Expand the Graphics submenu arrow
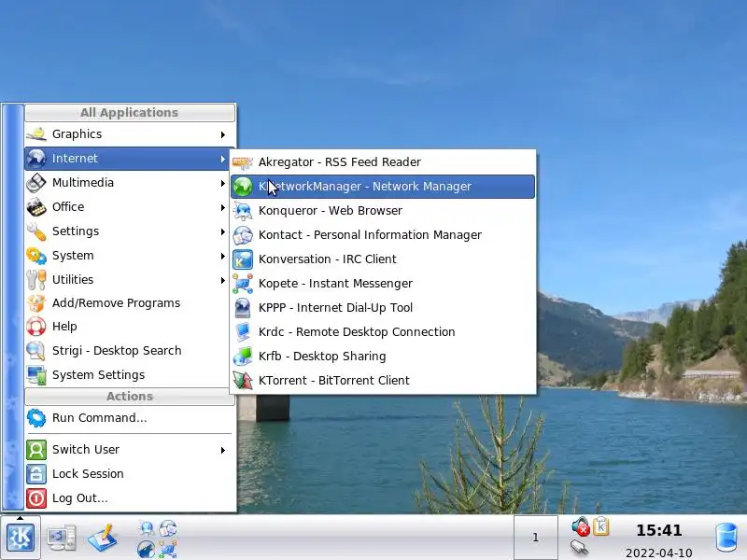Screen dimensions: 747x560 coord(222,134)
